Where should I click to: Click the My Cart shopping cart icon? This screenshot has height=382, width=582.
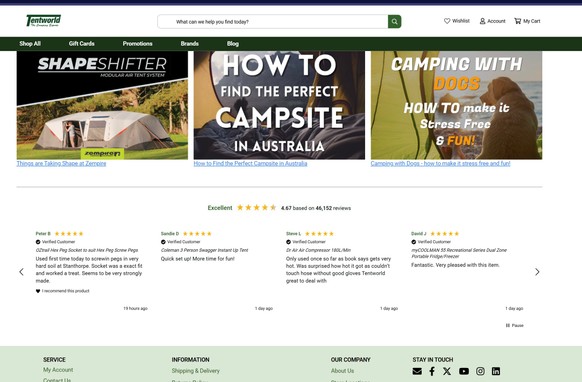coord(517,21)
